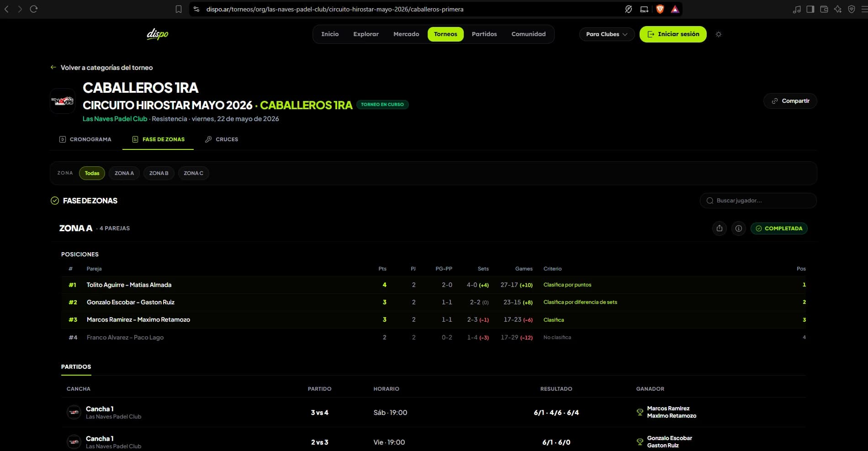868x451 pixels.
Task: Open the Zona A info icon
Action: pyautogui.click(x=739, y=228)
